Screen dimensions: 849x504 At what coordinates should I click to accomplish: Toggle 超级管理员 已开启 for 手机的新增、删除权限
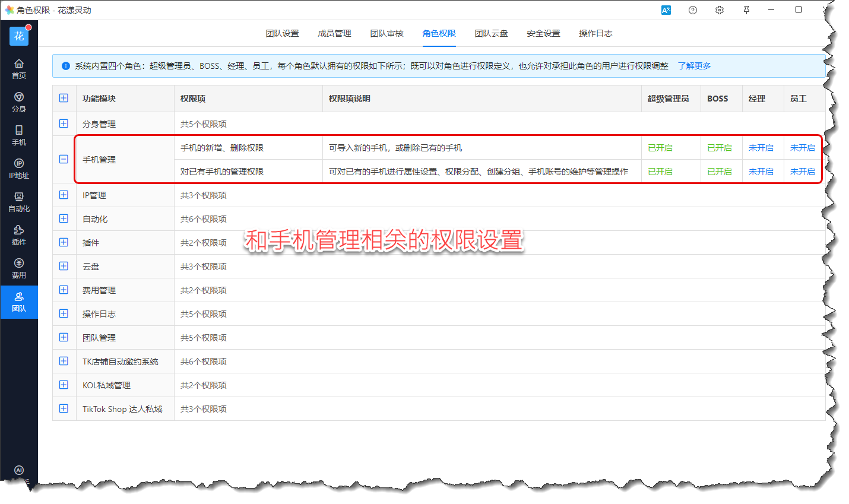[x=660, y=148]
